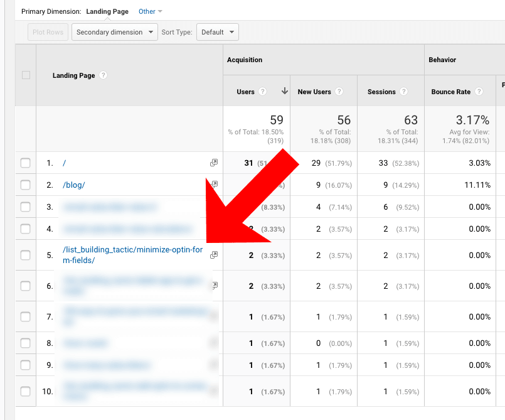The width and height of the screenshot is (505, 420).
Task: Check the checkbox for row 7
Action: [x=26, y=317]
